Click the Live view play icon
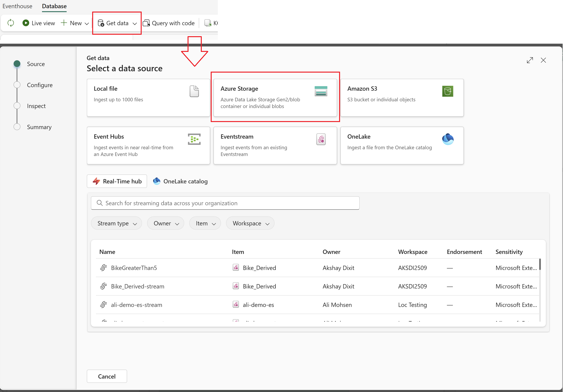564x392 pixels. click(x=26, y=23)
